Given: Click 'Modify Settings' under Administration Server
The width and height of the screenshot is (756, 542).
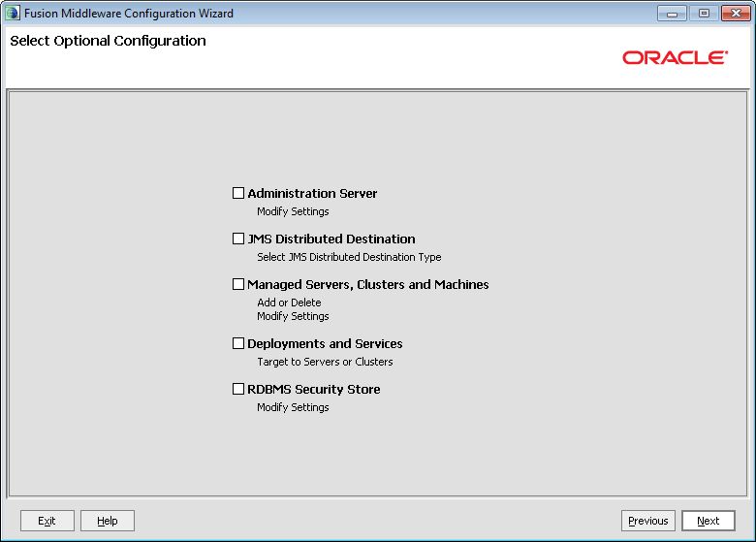Looking at the screenshot, I should click(293, 211).
